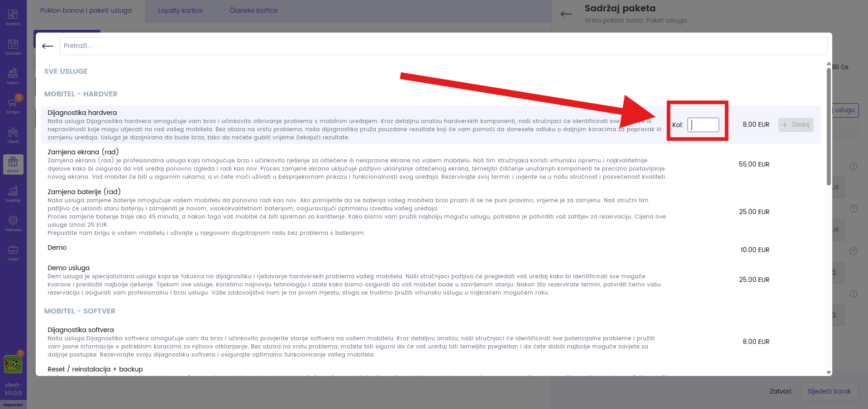The width and height of the screenshot is (868, 409).
Task: Click the scroll down arrow of services list
Action: pos(829,373)
